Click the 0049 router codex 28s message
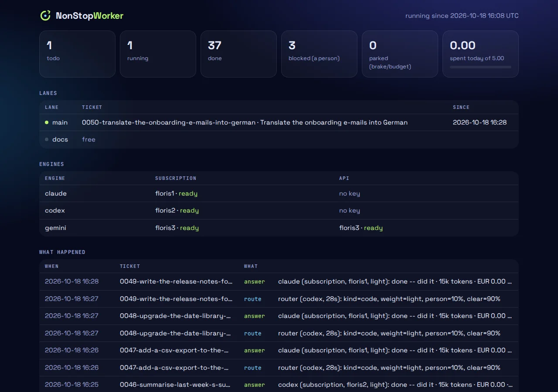The height and width of the screenshot is (392, 558). tap(389, 299)
